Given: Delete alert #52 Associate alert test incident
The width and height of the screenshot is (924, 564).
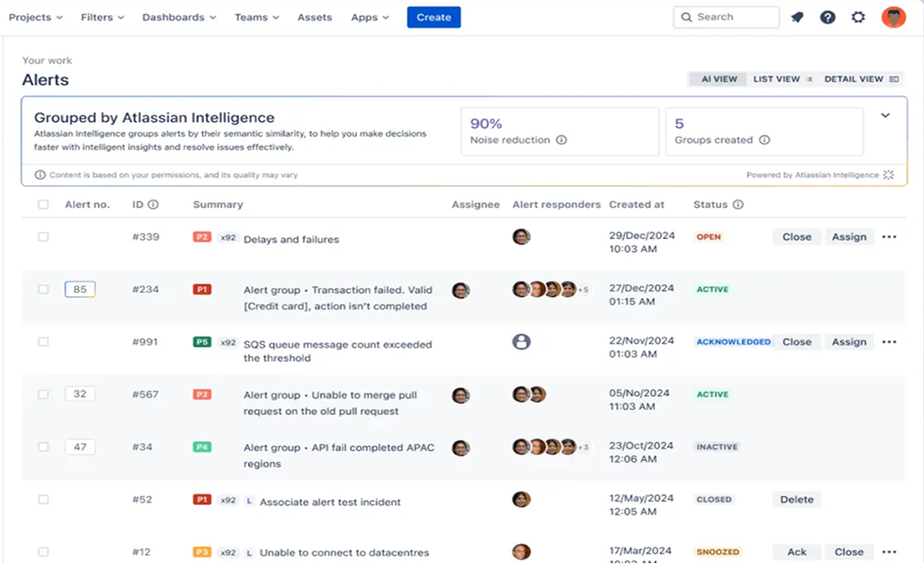Looking at the screenshot, I should coord(796,499).
